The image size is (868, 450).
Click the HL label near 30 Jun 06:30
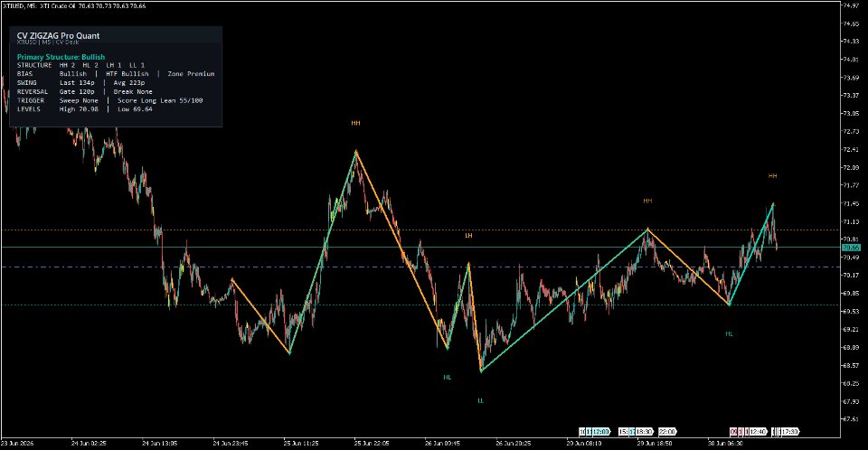[x=729, y=334]
